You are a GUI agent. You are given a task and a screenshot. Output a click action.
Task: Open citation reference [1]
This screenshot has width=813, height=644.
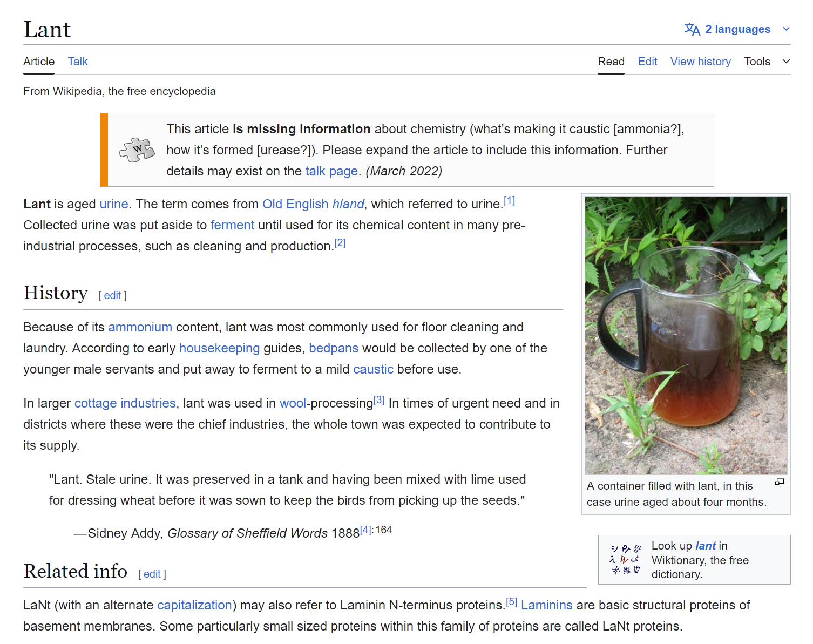pos(509,201)
